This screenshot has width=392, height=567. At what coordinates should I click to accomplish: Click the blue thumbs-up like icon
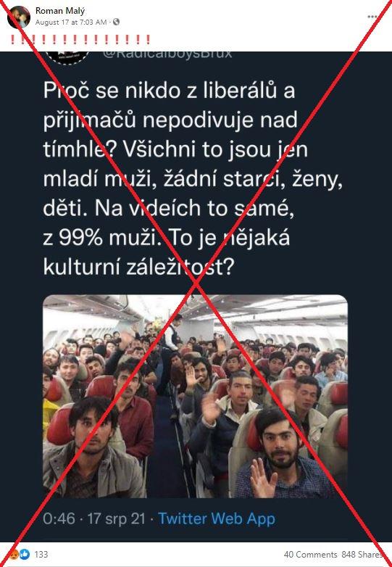coord(24,554)
